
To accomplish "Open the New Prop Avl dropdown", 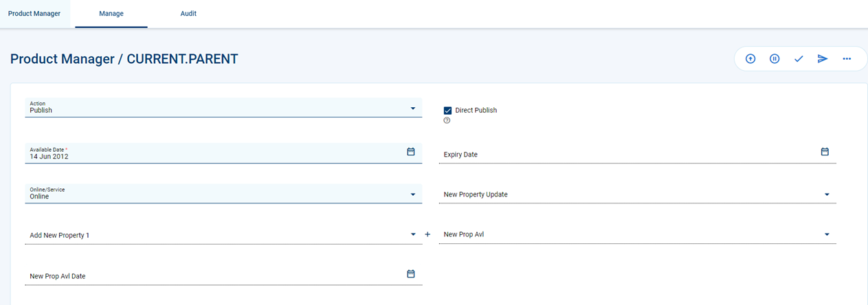I will pyautogui.click(x=638, y=234).
